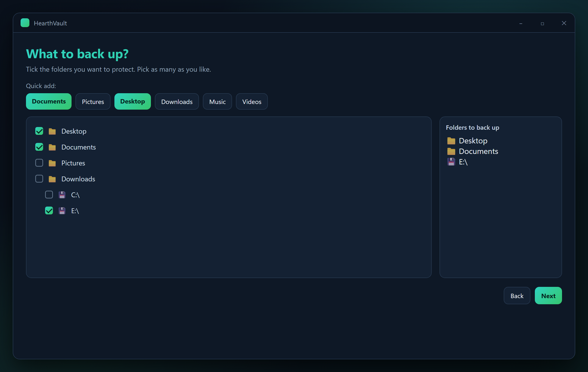Tick the C:\ drive checkbox
This screenshot has width=588, height=372.
tap(49, 195)
